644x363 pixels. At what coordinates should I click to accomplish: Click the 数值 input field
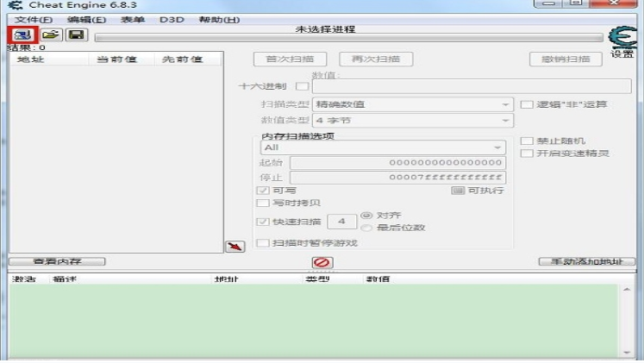tap(472, 86)
